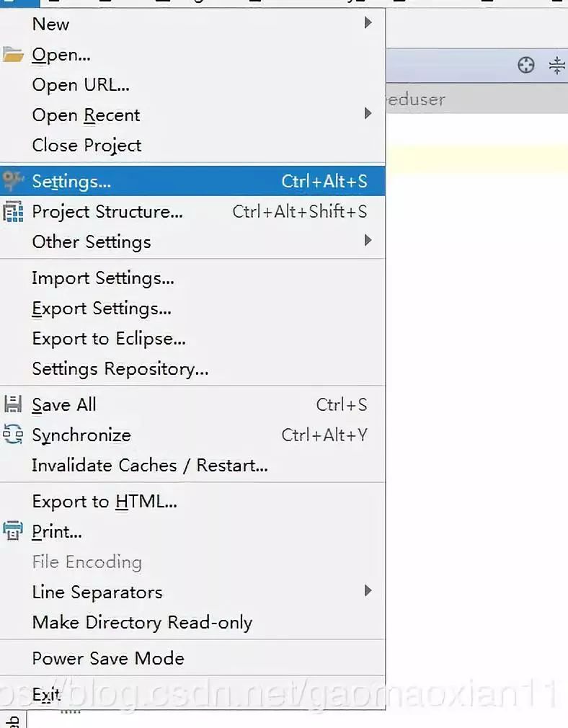Open the Import Settings dialog
Viewport: 568px width, 728px height.
pyautogui.click(x=103, y=278)
